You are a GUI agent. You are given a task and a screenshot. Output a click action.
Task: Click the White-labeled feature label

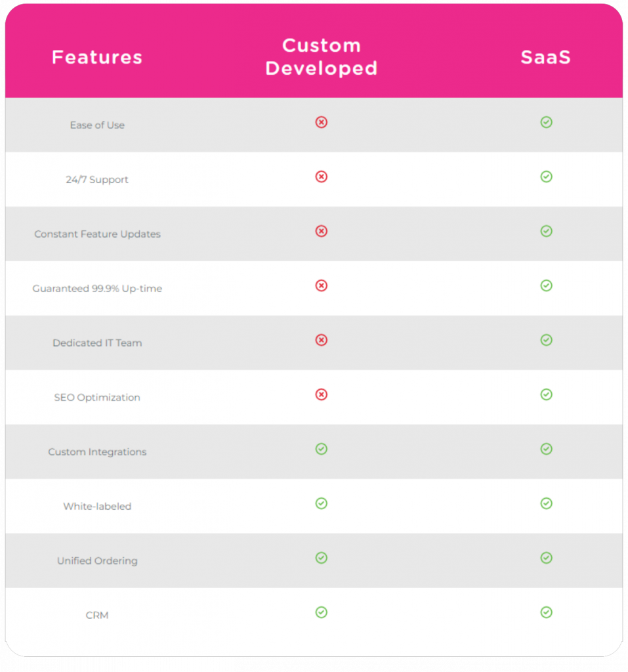point(97,507)
